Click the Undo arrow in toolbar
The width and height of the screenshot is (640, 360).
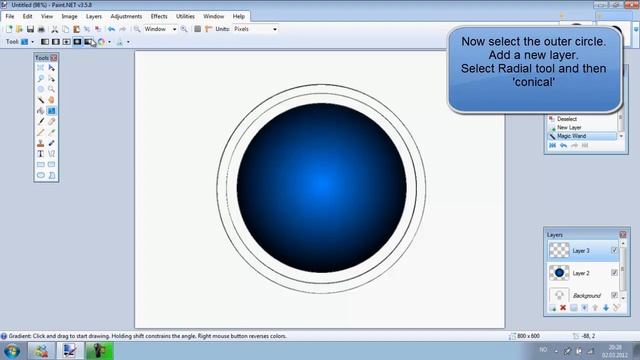[x=111, y=29]
